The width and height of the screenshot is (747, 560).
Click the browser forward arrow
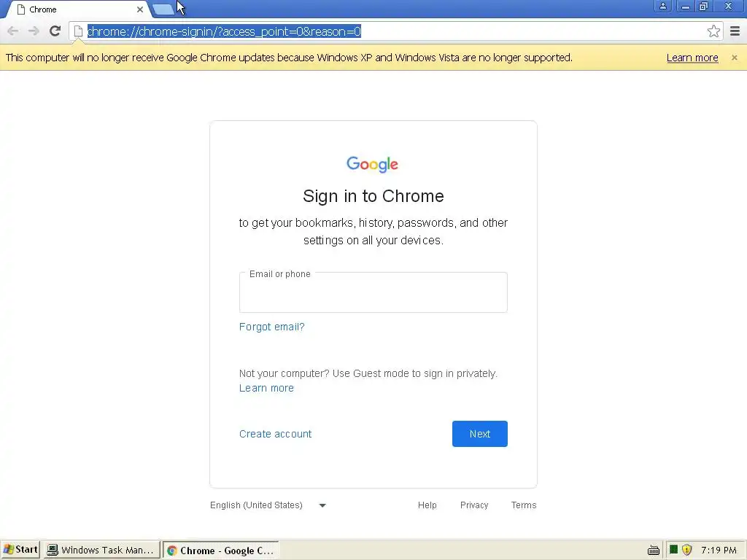pyautogui.click(x=34, y=31)
